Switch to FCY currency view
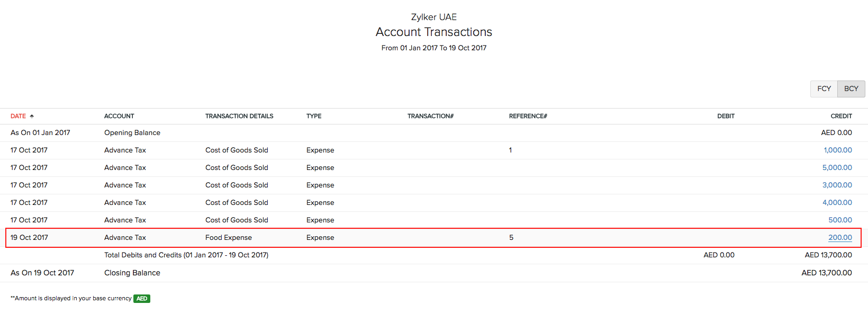The width and height of the screenshot is (868, 313). 824,88
